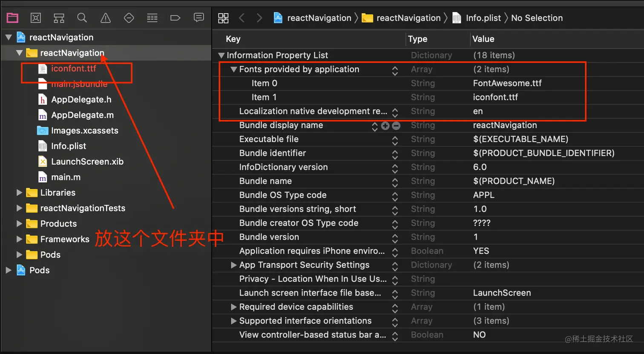Open the Find navigator magnifier icon
The width and height of the screenshot is (644, 354).
coord(82,18)
